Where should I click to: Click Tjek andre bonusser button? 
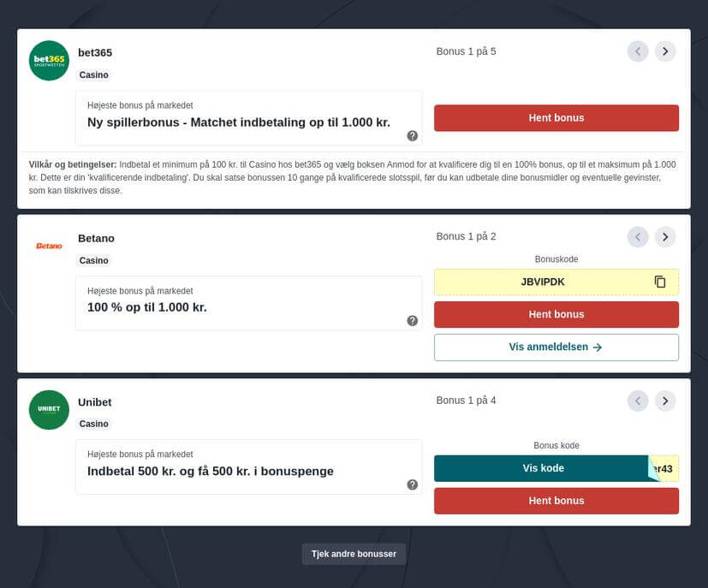tap(354, 554)
